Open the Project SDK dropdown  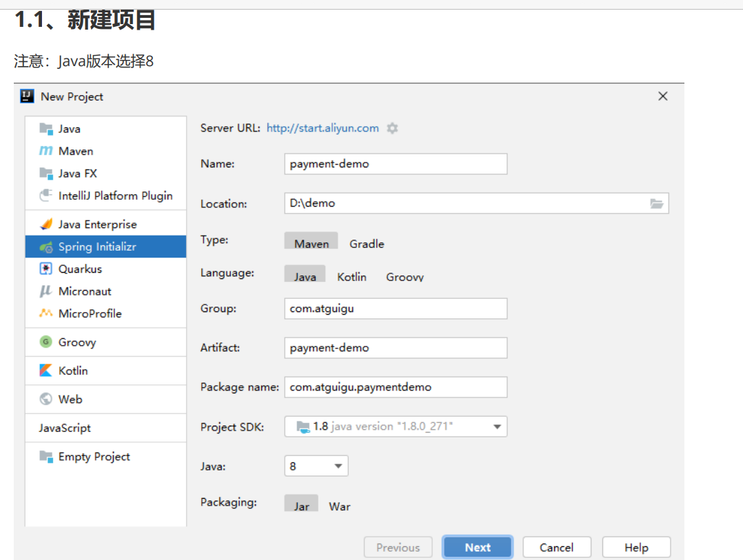click(x=396, y=426)
